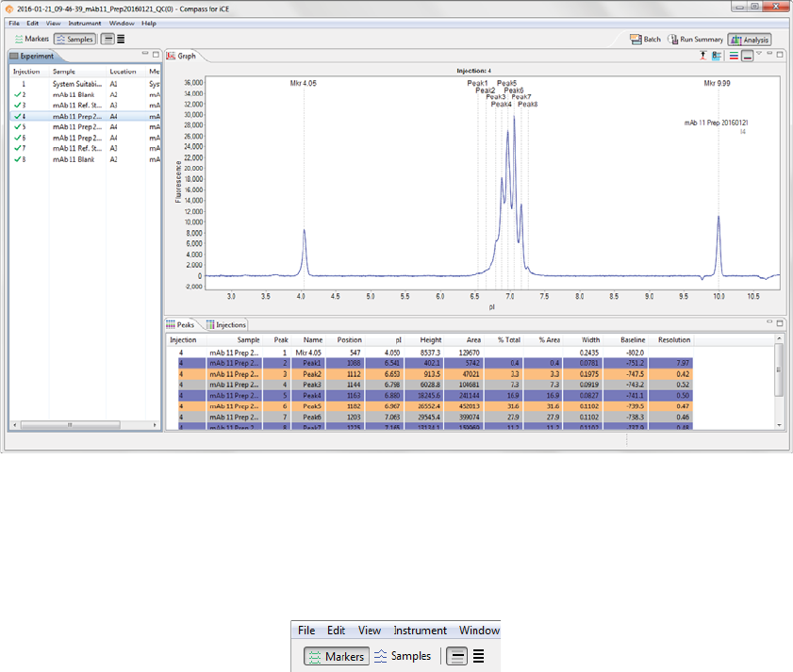Open the Batch screen

click(646, 40)
